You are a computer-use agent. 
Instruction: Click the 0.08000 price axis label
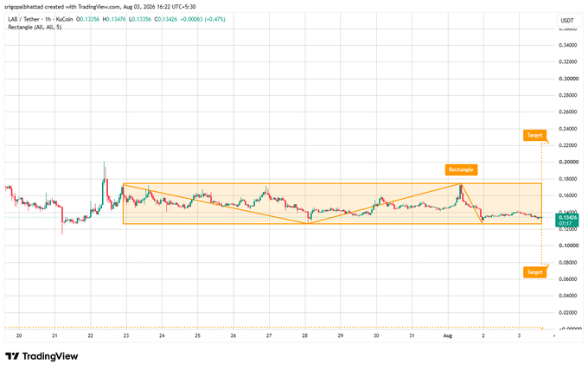568,263
